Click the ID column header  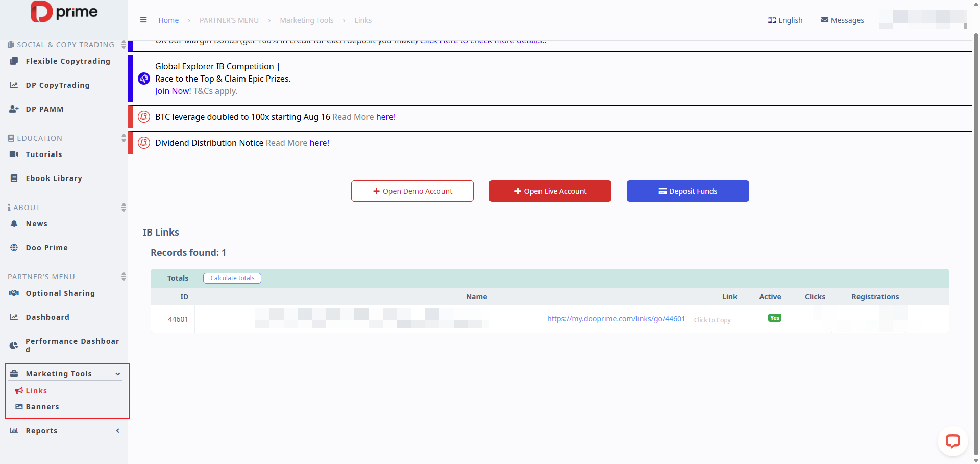pos(184,297)
